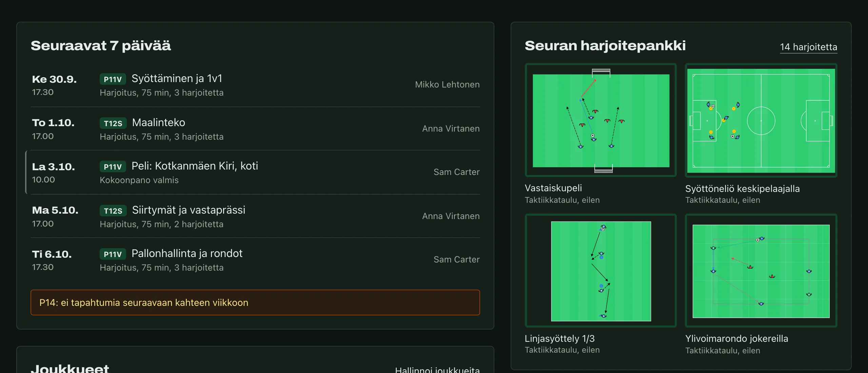Image resolution: width=868 pixels, height=373 pixels.
Task: Open the Vastaiskupeli drill thumbnail
Action: pyautogui.click(x=600, y=120)
